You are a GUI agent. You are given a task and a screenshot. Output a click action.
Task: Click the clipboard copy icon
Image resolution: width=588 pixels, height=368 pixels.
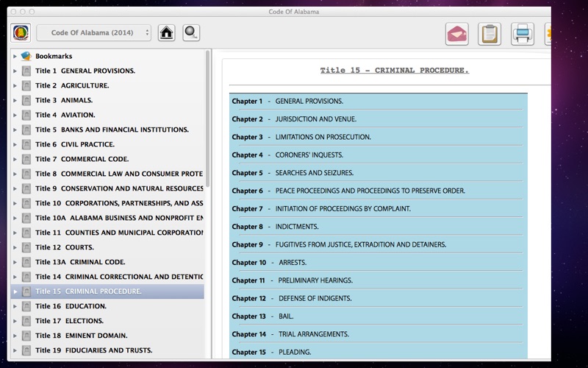[x=490, y=34]
